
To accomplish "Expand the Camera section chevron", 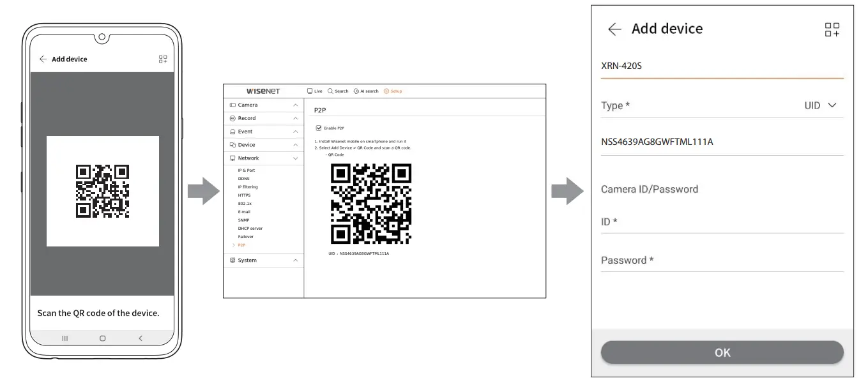I will [x=295, y=105].
